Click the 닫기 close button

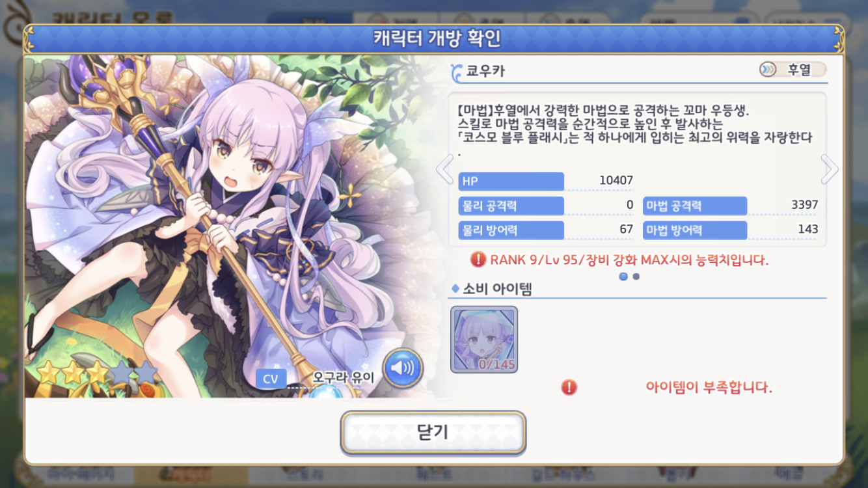click(x=433, y=432)
